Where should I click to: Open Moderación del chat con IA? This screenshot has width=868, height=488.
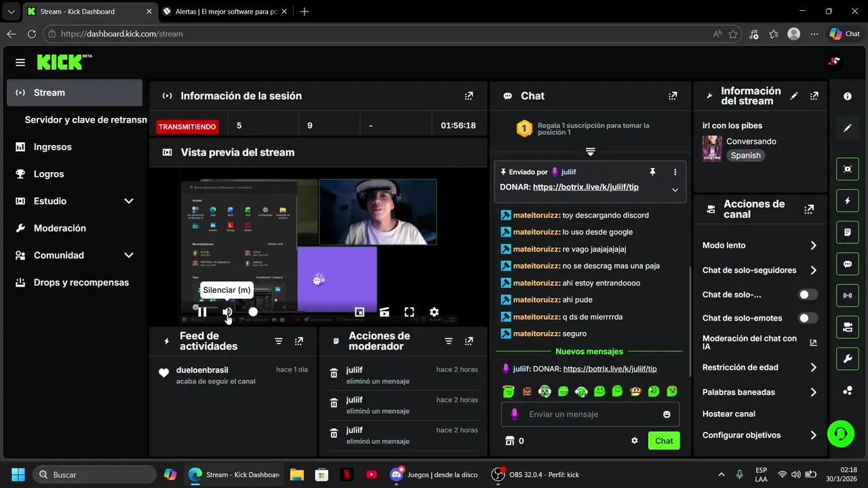pyautogui.click(x=759, y=342)
